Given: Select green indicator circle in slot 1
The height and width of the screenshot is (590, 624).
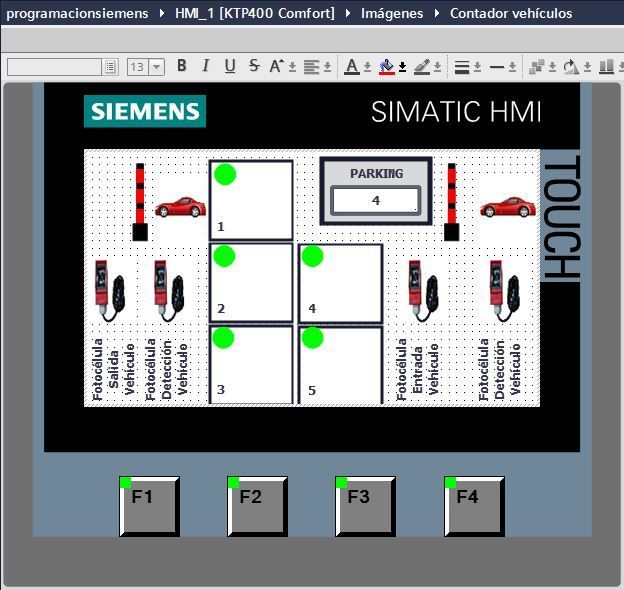Looking at the screenshot, I should click(x=225, y=175).
